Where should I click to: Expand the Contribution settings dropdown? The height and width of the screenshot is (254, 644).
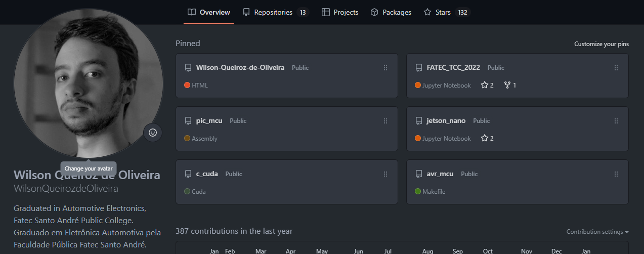pos(597,232)
